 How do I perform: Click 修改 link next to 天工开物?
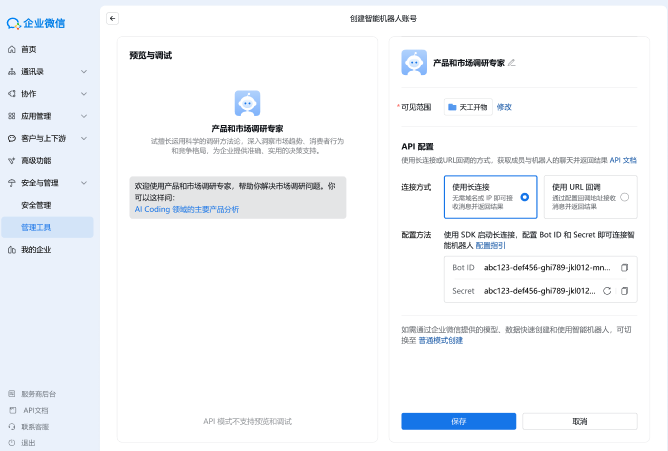[x=504, y=106]
